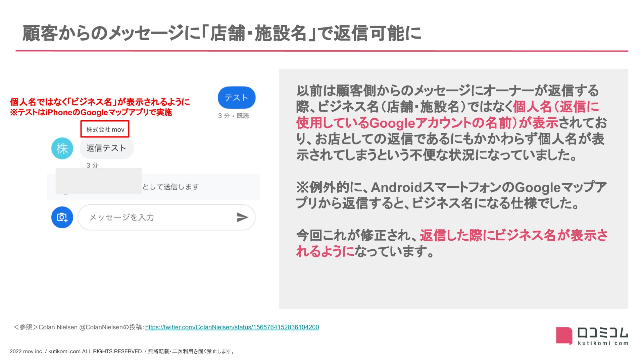The height and width of the screenshot is (362, 644).
Task: Click the blue camera add-photo icon
Action: 62,217
